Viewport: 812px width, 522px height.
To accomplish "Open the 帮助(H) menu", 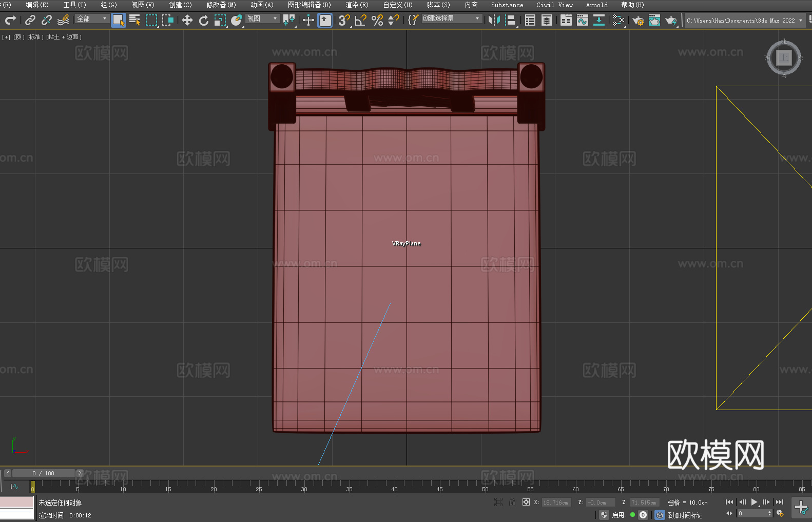I will point(632,5).
